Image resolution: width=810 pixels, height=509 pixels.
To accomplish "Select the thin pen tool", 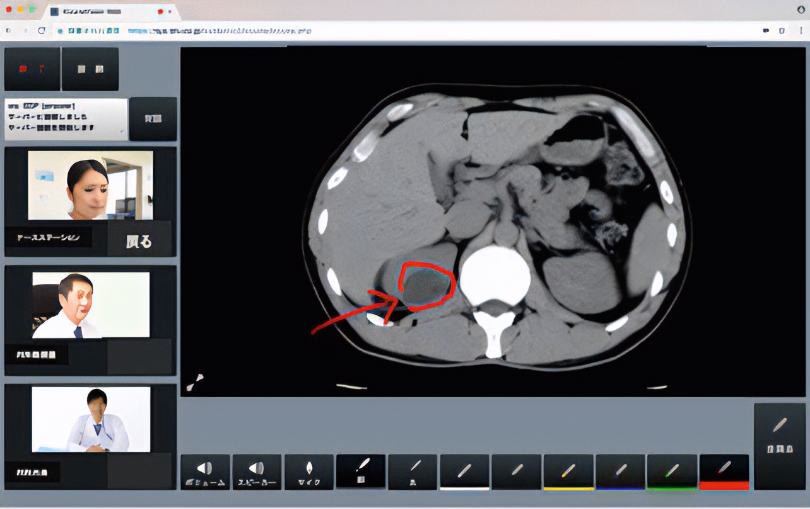I will [412, 472].
